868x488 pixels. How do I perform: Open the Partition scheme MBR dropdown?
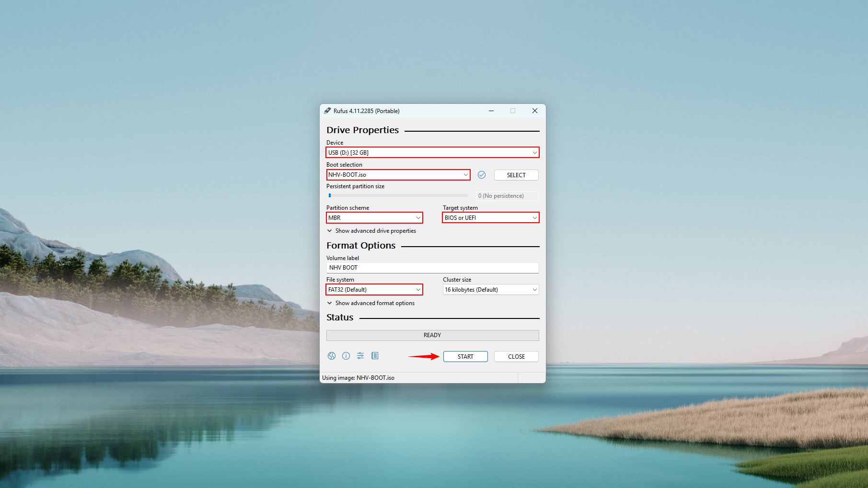point(374,218)
